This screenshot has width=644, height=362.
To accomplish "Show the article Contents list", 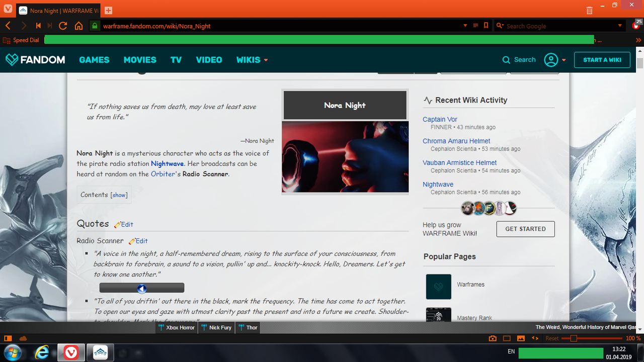I will click(x=119, y=195).
